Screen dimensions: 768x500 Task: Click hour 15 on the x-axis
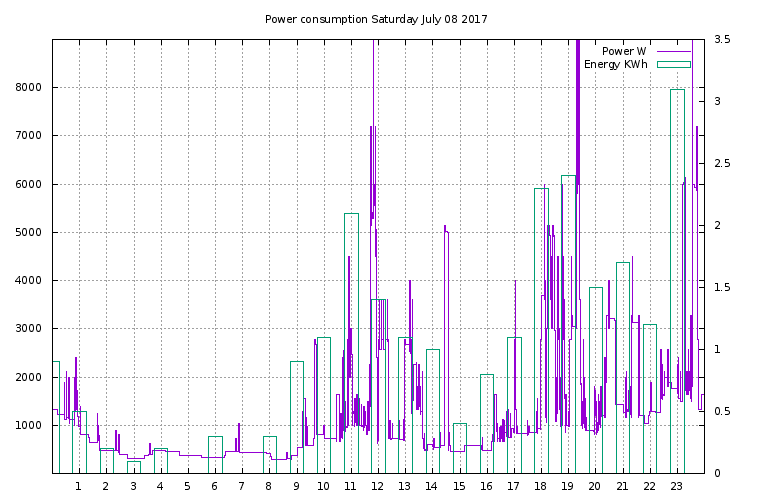tap(459, 487)
